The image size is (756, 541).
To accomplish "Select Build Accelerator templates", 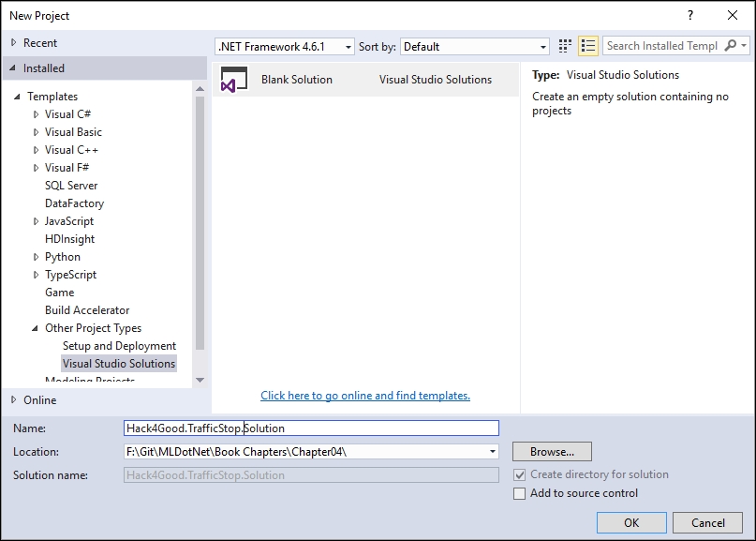I will pyautogui.click(x=87, y=310).
